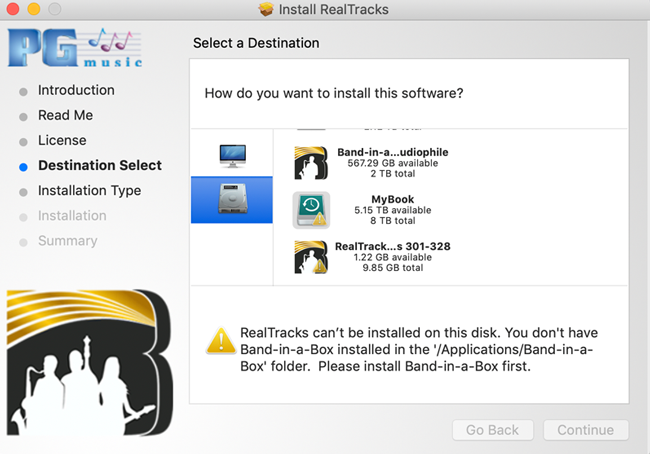Click the RealTracks can't be installed message
Viewport: 650px width, 454px height.
pyautogui.click(x=419, y=350)
